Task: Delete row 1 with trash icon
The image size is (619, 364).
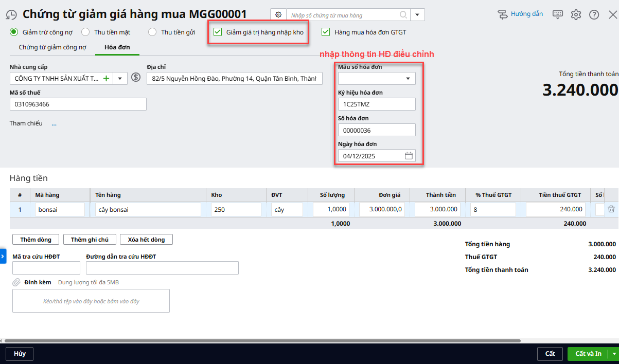Action: tap(611, 209)
